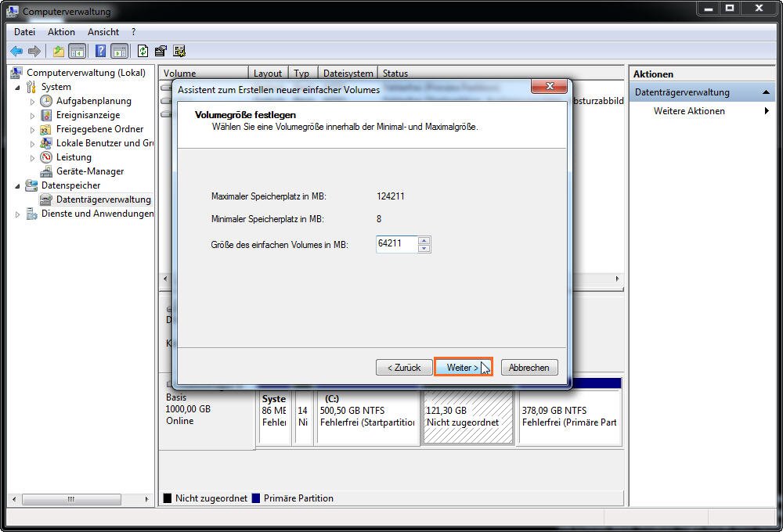Click the Datenträgerverwaltung header in Aktionen pane

[702, 92]
